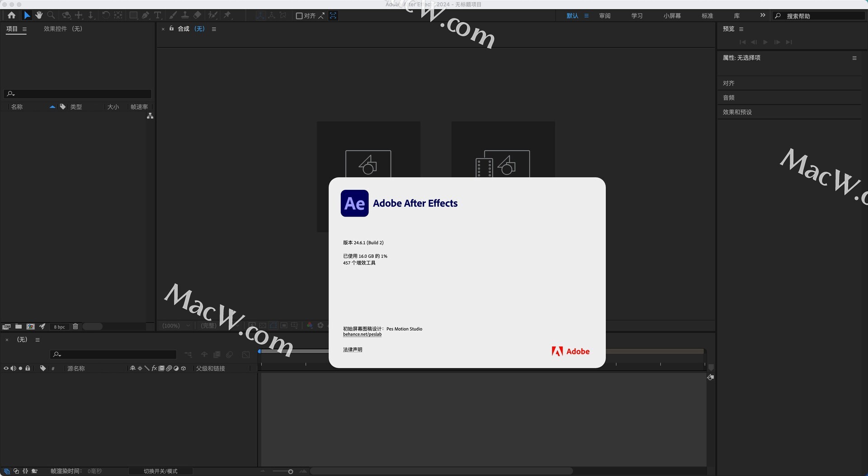Open the Preview panel menu
Viewport: 868px width, 476px height.
(741, 29)
